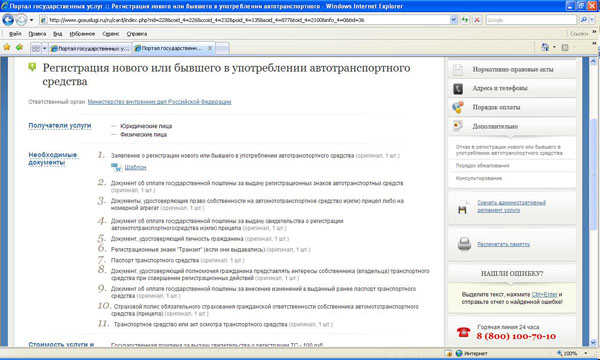Screen dimensions: 600x360
Task: Click the Юридические лица recipient entry
Action: point(146,126)
